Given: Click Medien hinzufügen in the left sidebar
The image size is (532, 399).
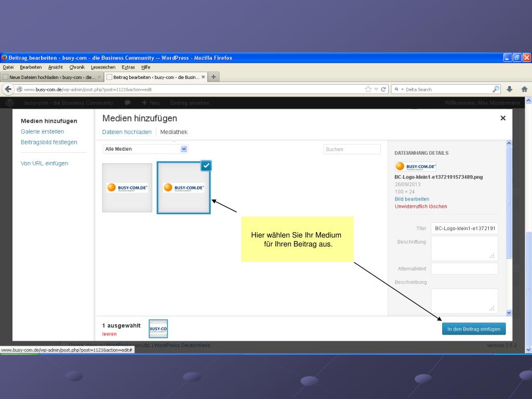Looking at the screenshot, I should pyautogui.click(x=49, y=121).
